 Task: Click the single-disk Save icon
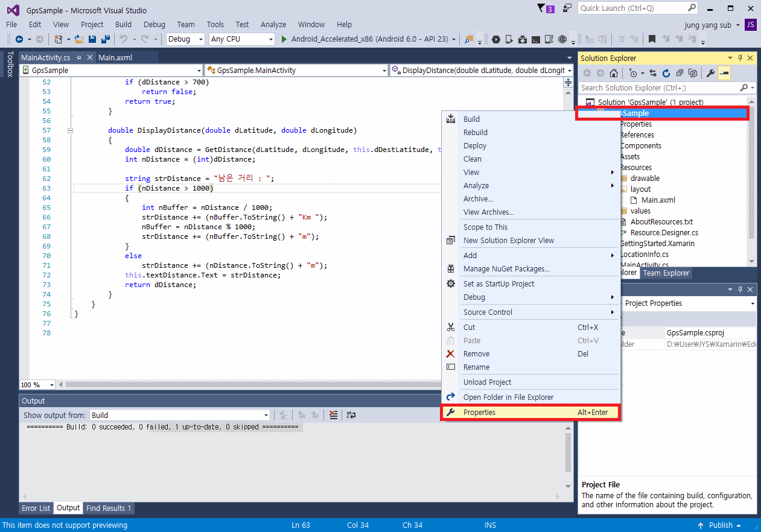[92, 39]
